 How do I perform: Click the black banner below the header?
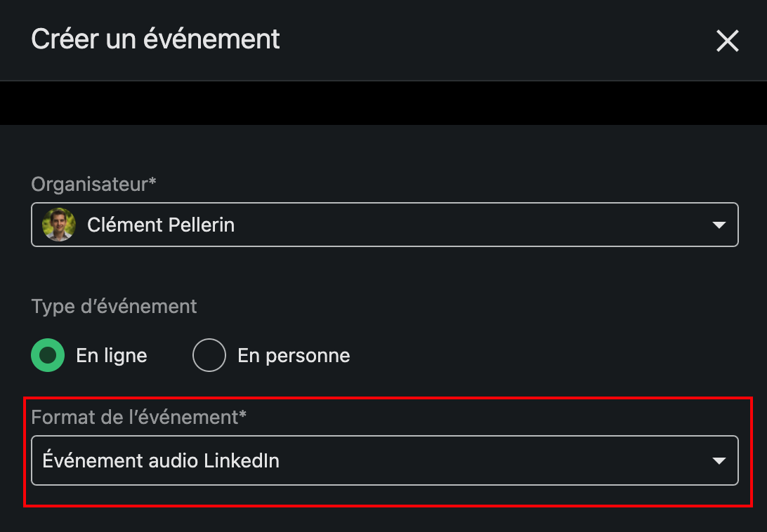tap(383, 103)
